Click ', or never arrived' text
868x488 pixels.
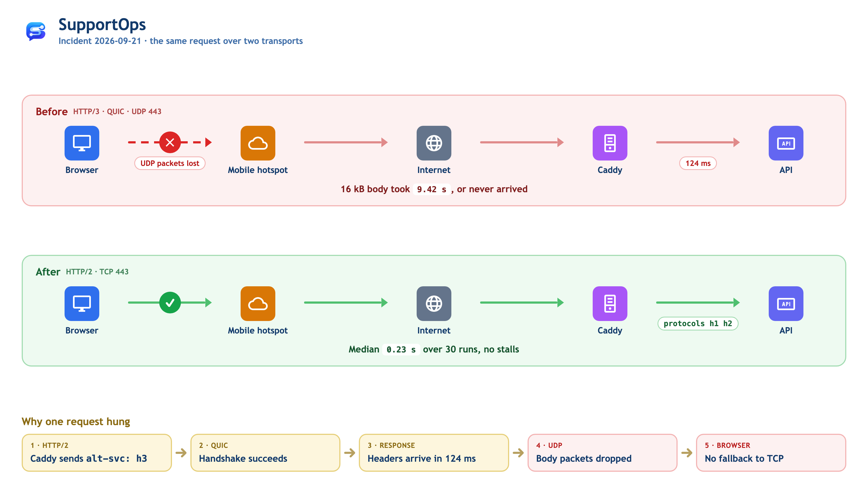[489, 189]
